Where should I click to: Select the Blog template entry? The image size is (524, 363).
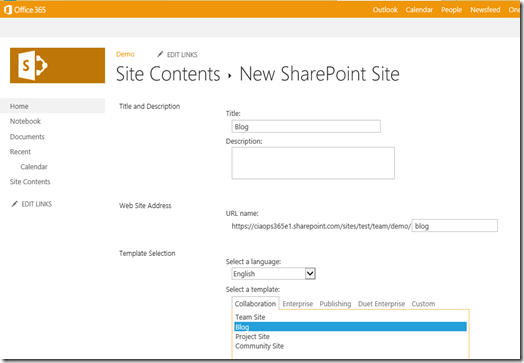coord(351,327)
